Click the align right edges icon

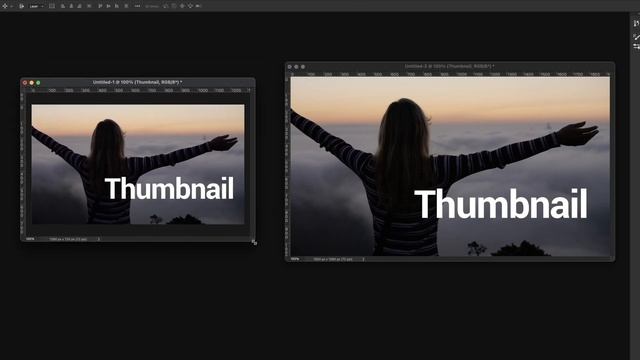pyautogui.click(x=80, y=6)
